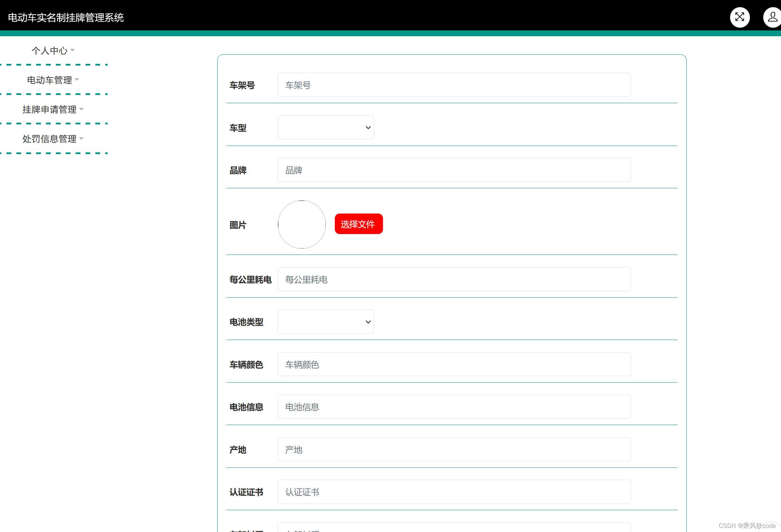Image resolution: width=781 pixels, height=532 pixels.
Task: Click the 选择文件 upload button
Action: [x=358, y=224]
